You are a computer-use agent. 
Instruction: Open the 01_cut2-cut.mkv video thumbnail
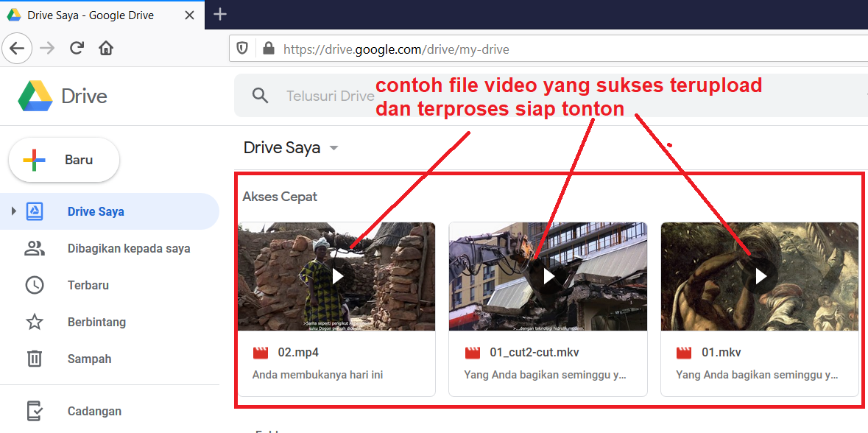(x=548, y=276)
